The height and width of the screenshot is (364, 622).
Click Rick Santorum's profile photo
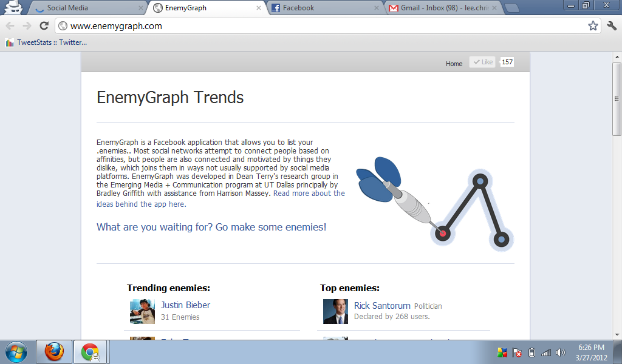click(x=335, y=311)
